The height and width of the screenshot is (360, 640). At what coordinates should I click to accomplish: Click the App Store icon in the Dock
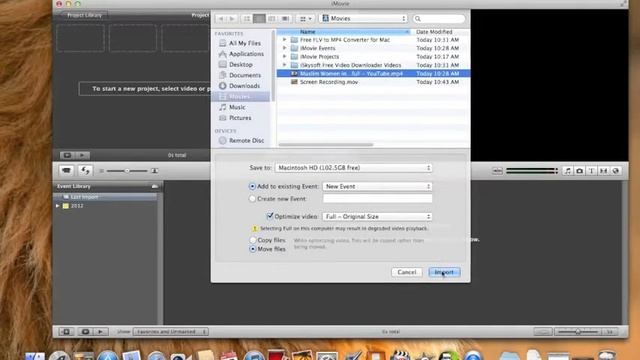[x=108, y=355]
